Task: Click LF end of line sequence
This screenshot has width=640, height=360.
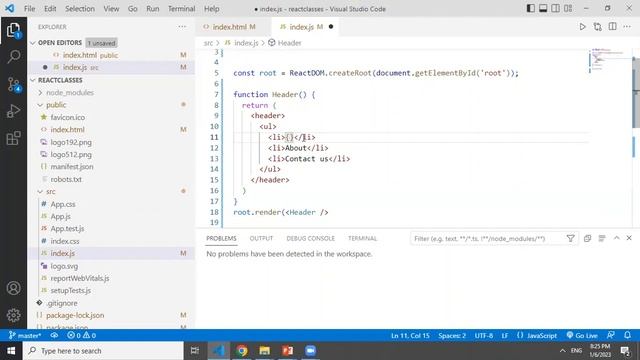Action: point(505,336)
